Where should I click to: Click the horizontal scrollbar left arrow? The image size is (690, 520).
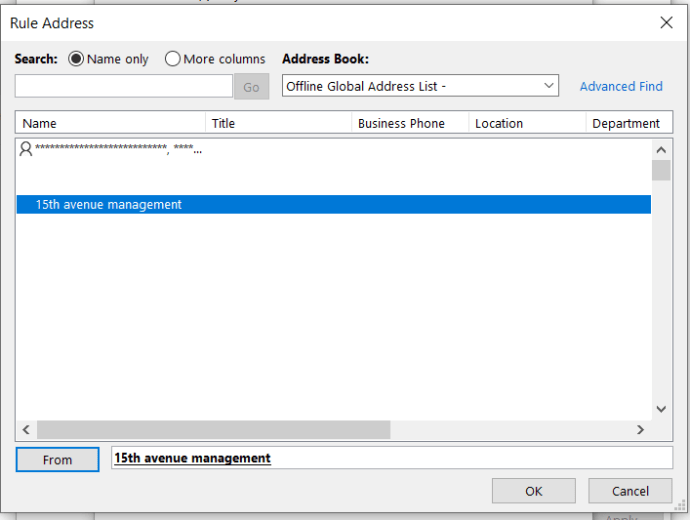[26, 429]
